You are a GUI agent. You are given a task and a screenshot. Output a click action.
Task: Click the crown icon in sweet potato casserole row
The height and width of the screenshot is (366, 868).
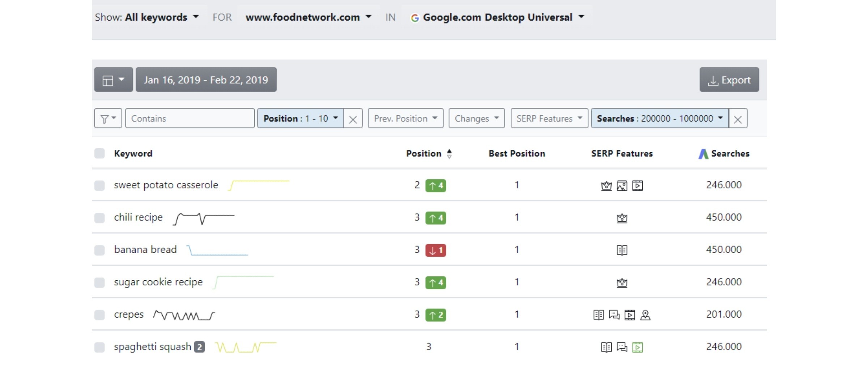(606, 186)
